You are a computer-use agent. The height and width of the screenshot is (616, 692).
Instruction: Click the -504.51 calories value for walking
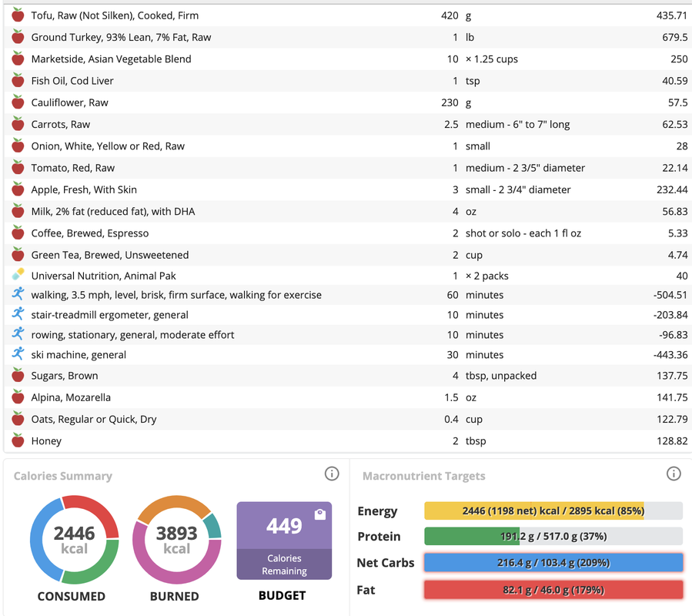[670, 295]
